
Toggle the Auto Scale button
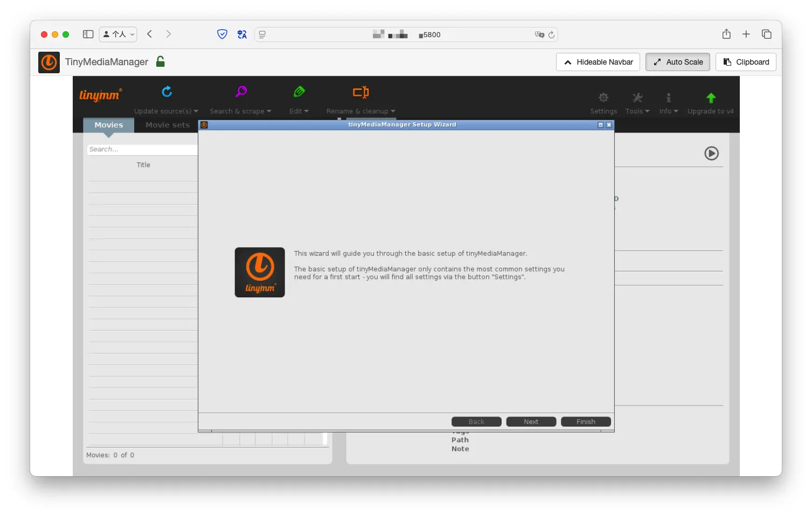point(677,62)
